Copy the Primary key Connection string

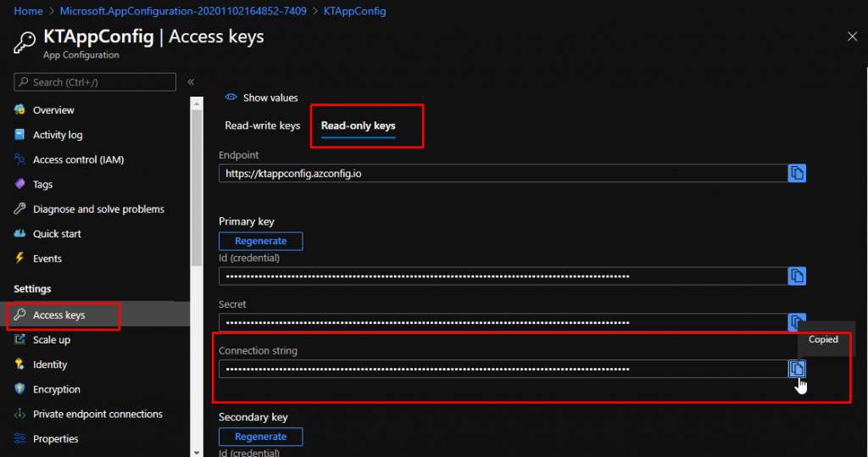tap(797, 368)
